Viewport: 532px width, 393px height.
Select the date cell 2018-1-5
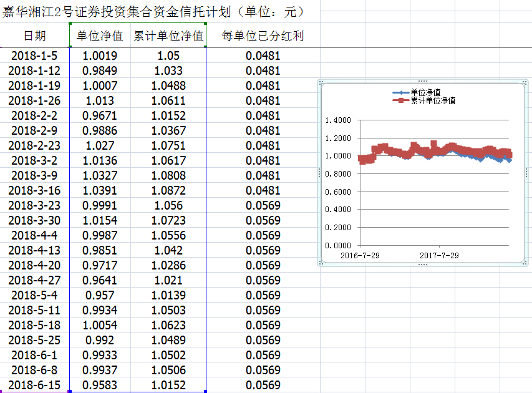point(34,56)
